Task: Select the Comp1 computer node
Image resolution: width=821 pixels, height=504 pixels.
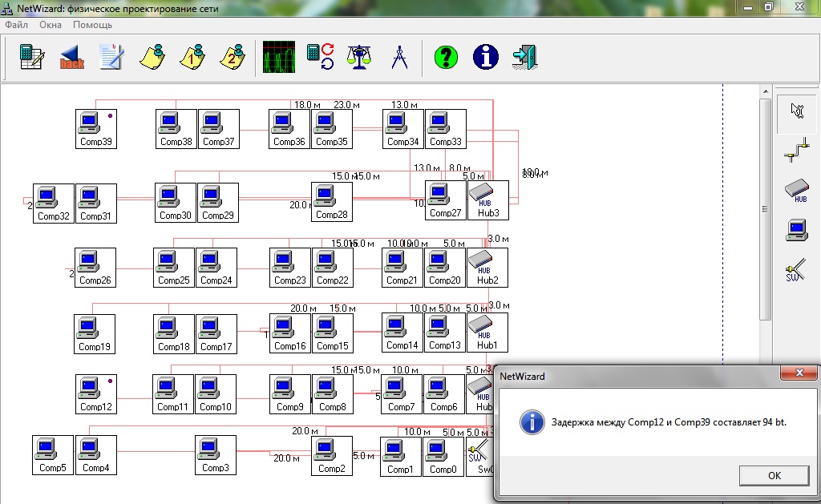Action: coord(401,457)
